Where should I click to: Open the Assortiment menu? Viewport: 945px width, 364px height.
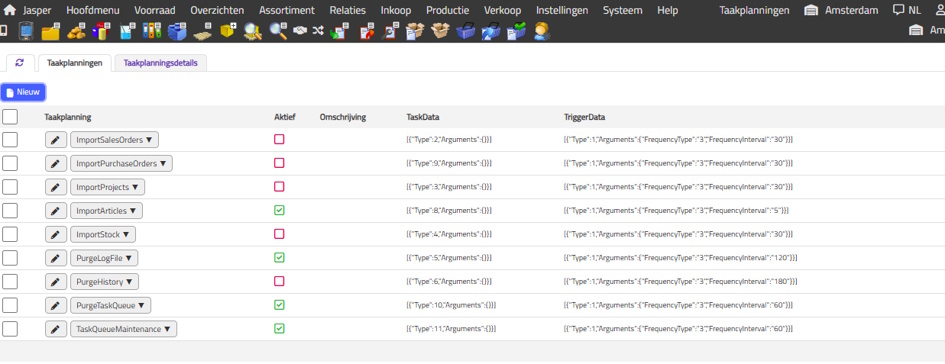tap(287, 10)
